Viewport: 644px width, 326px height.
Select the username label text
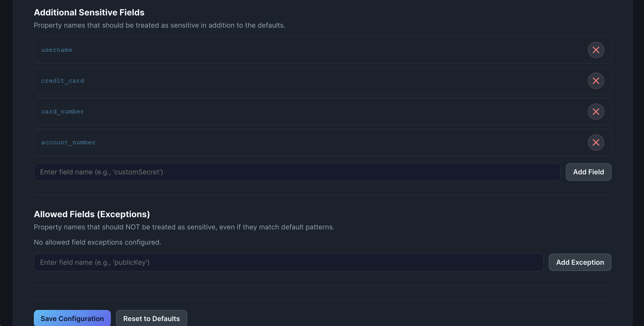click(x=56, y=50)
